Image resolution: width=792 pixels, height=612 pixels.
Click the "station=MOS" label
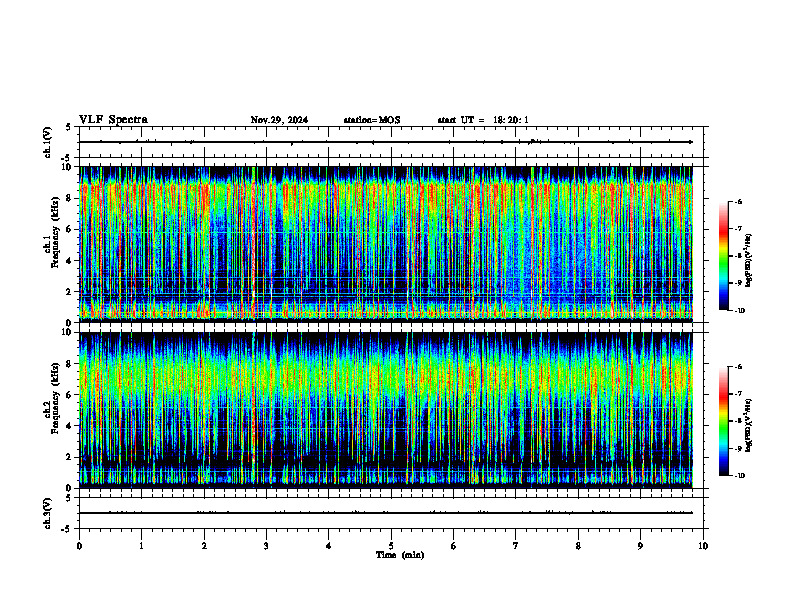372,120
